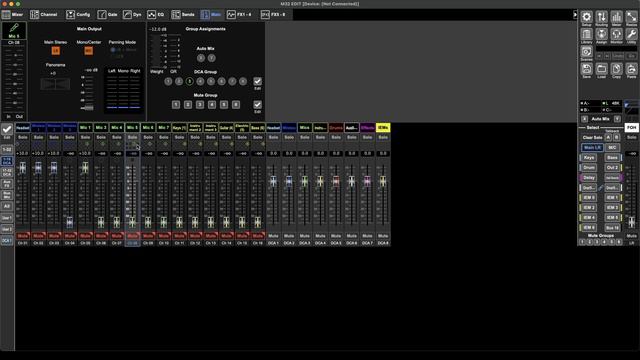The height and width of the screenshot is (360, 640).
Task: Click the Save disk icon
Action: (x=587, y=69)
